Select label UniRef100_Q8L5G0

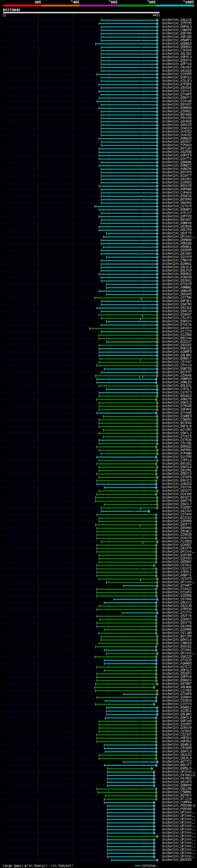pyautogui.click(x=177, y=54)
